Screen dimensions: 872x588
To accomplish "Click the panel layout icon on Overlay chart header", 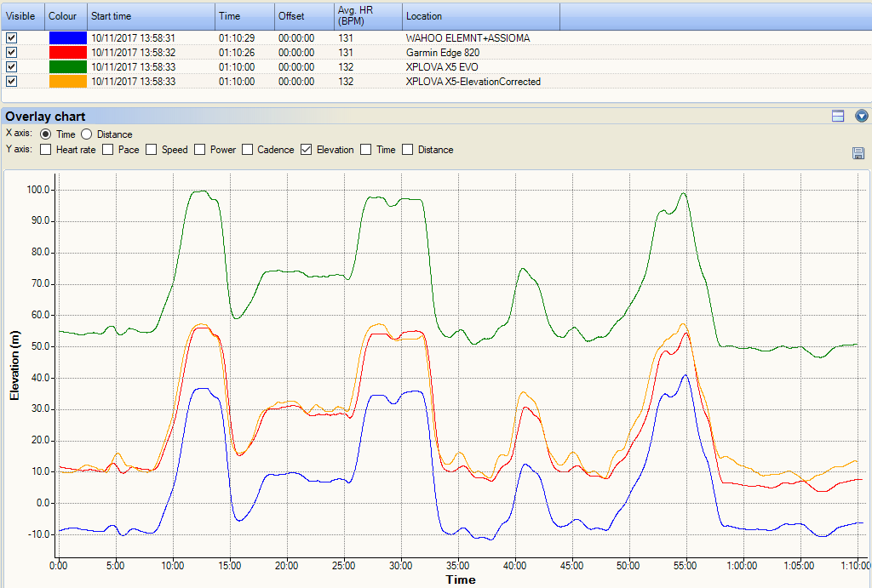I will [837, 116].
